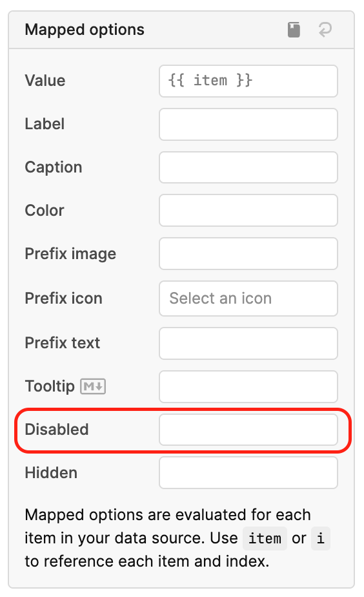
Task: Open the documentation book icon
Action: click(x=294, y=30)
